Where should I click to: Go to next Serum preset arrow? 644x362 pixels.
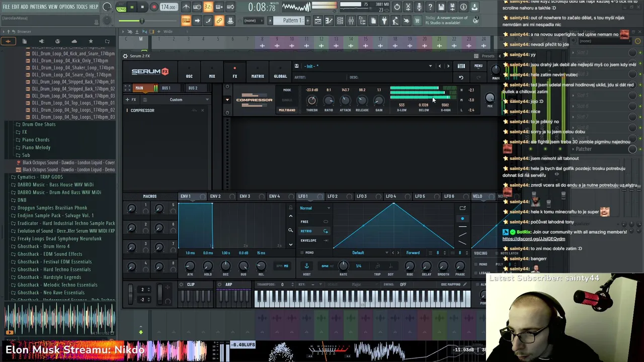pyautogui.click(x=448, y=66)
